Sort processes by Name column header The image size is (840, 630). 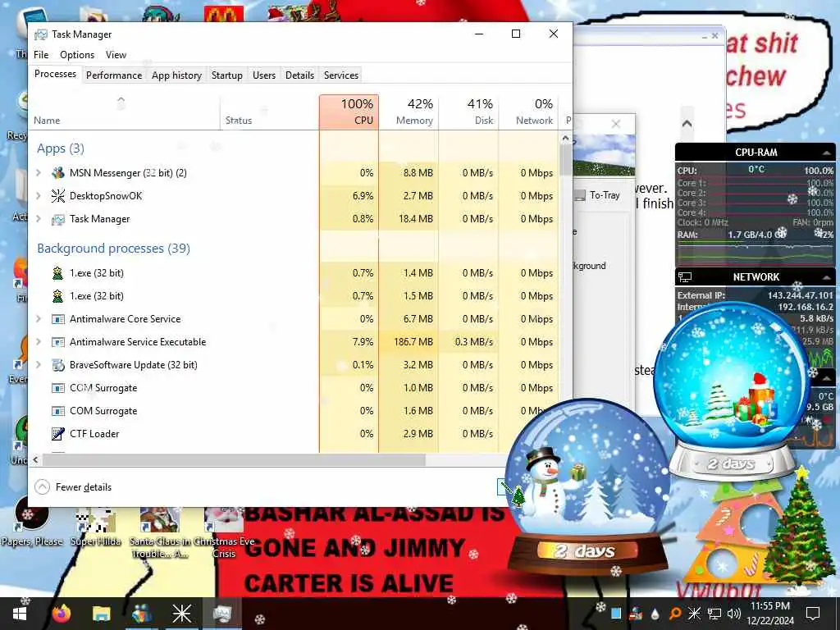pos(125,112)
